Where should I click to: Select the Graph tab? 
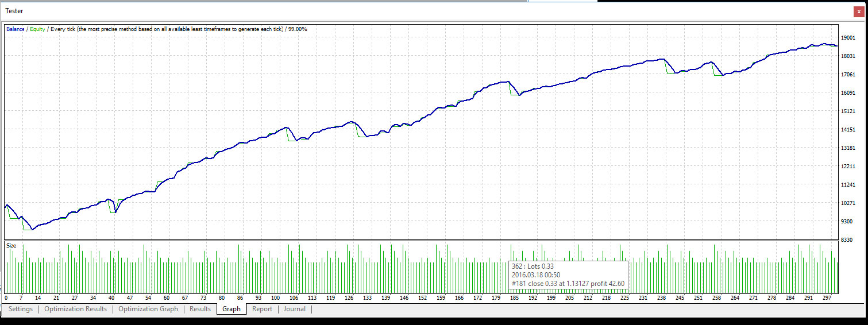coord(232,309)
